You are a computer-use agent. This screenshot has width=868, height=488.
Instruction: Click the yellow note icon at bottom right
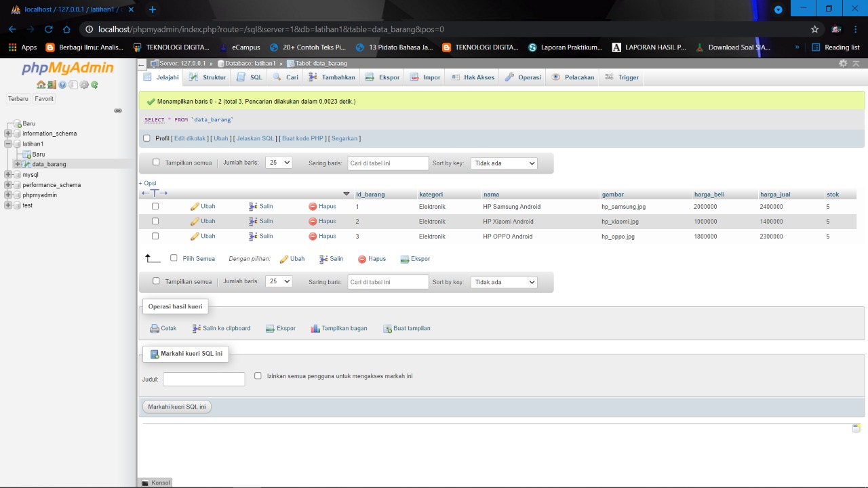click(856, 428)
